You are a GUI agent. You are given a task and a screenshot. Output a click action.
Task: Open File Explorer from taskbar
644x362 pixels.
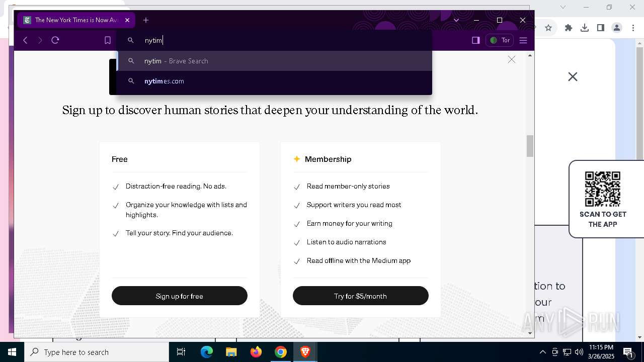click(231, 352)
